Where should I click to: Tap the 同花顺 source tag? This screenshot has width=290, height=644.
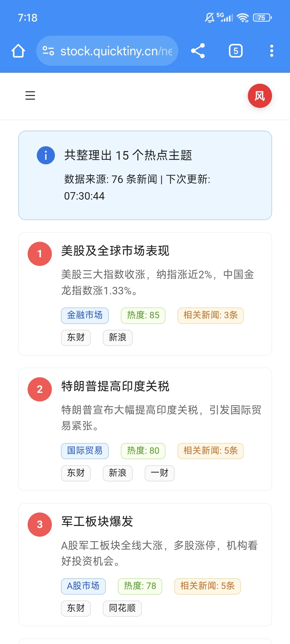[122, 609]
